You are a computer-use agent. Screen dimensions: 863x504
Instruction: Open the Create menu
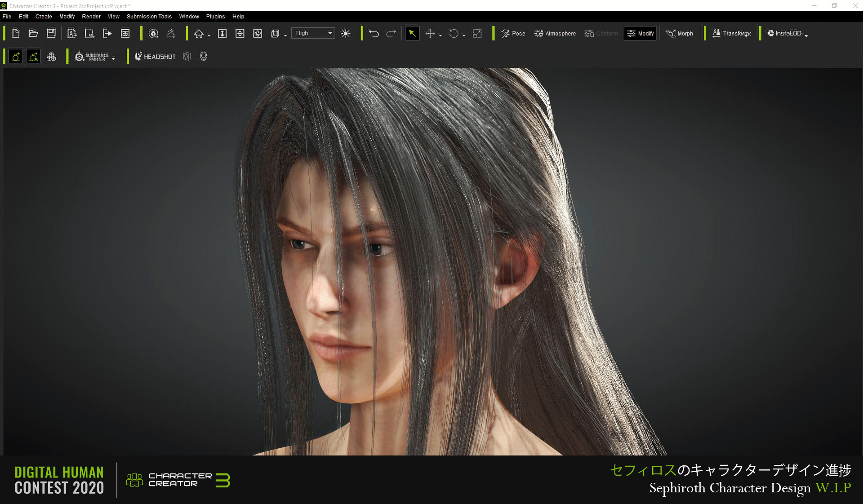pos(44,16)
